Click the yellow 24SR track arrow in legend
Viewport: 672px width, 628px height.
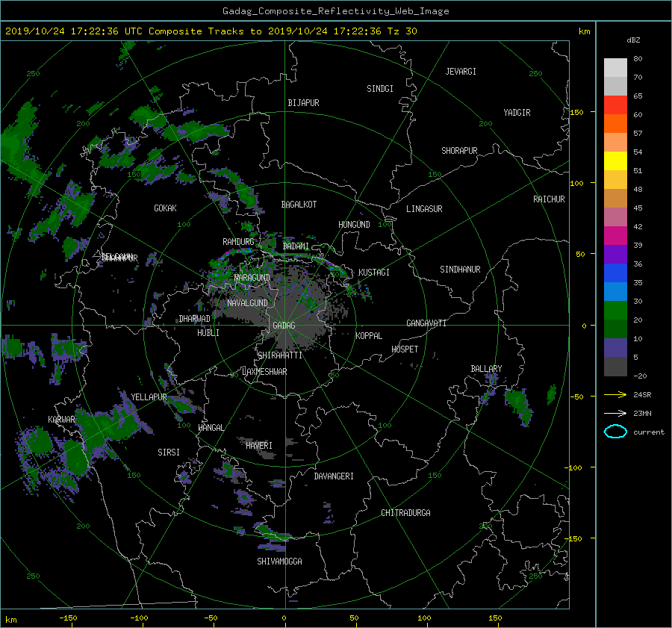615,394
